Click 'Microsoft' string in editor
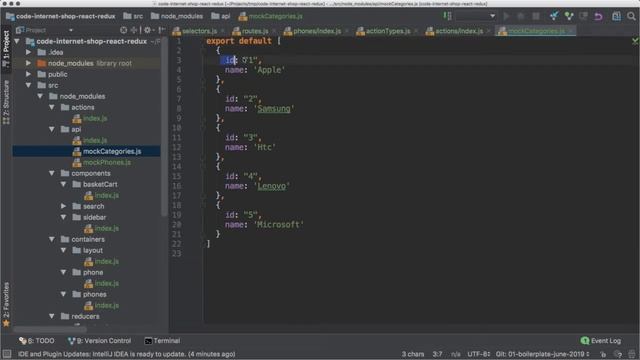The width and height of the screenshot is (640, 360). pos(279,224)
